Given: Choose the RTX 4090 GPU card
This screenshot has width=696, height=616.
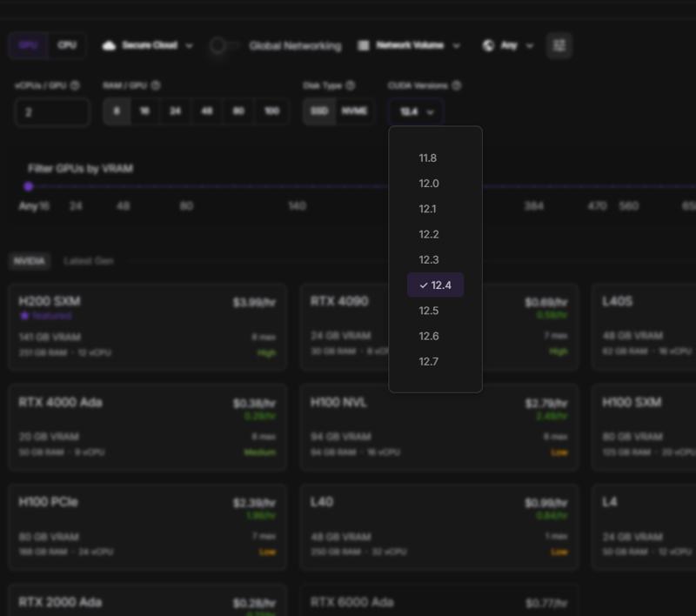Looking at the screenshot, I should pos(439,326).
